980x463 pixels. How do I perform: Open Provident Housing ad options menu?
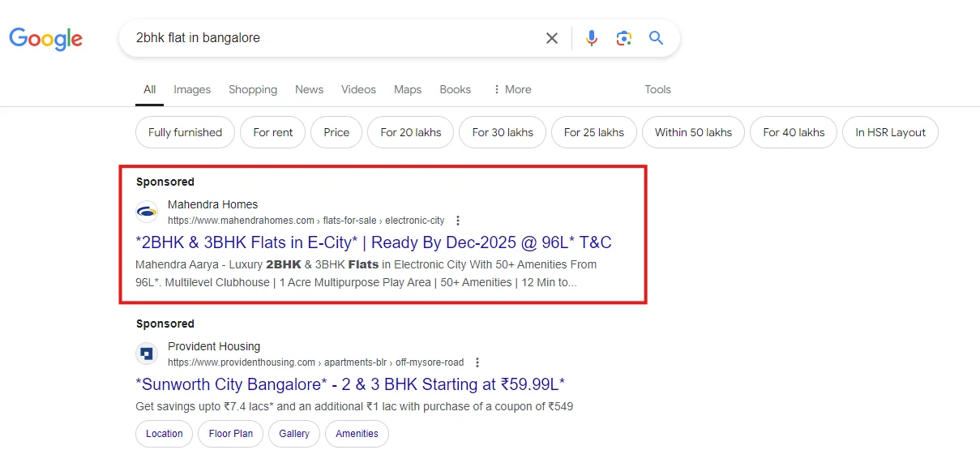pyautogui.click(x=477, y=362)
